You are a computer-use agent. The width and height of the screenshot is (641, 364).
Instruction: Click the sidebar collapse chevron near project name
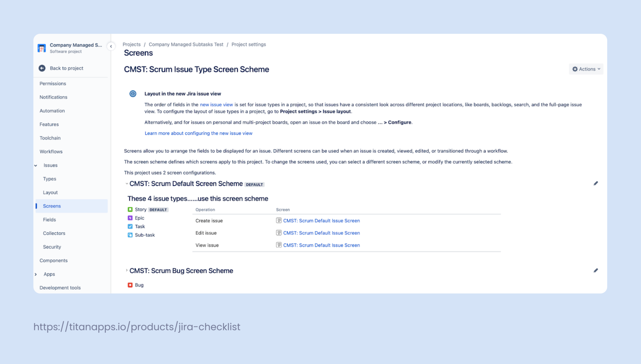coord(111,46)
